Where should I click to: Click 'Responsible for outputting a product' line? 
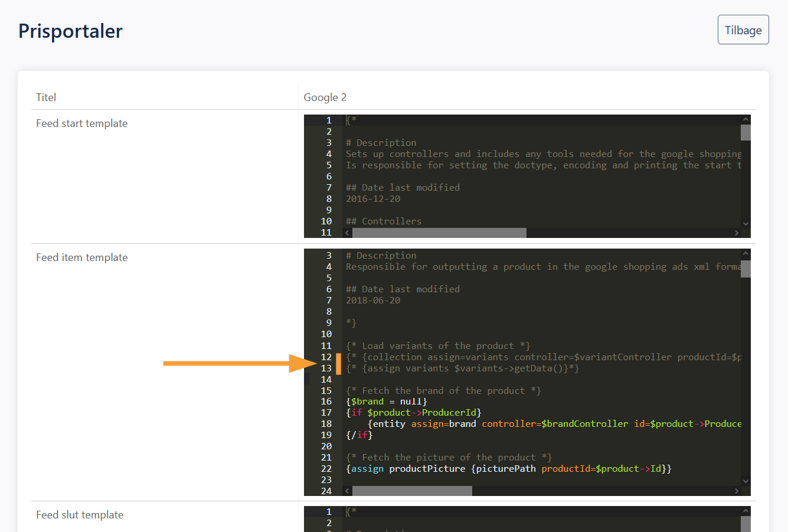(x=544, y=267)
